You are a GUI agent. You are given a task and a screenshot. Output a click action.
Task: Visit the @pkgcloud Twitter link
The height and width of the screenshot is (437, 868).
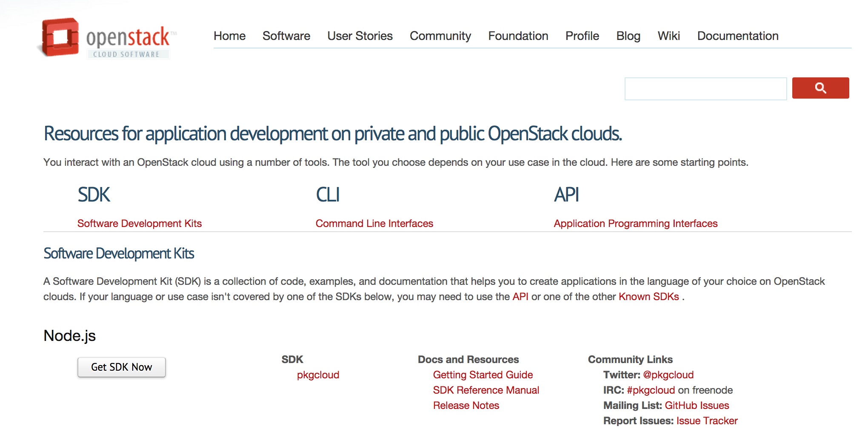668,375
